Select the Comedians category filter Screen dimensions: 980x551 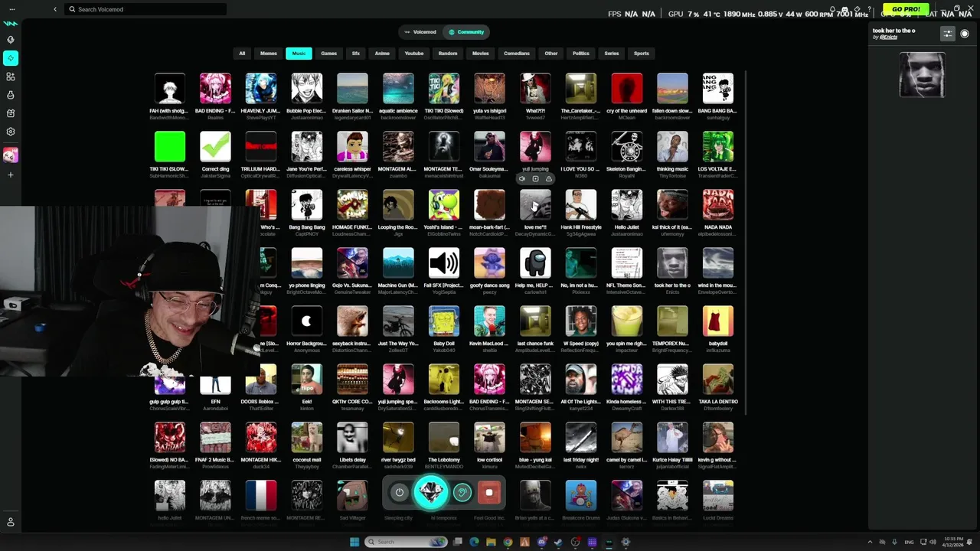517,54
